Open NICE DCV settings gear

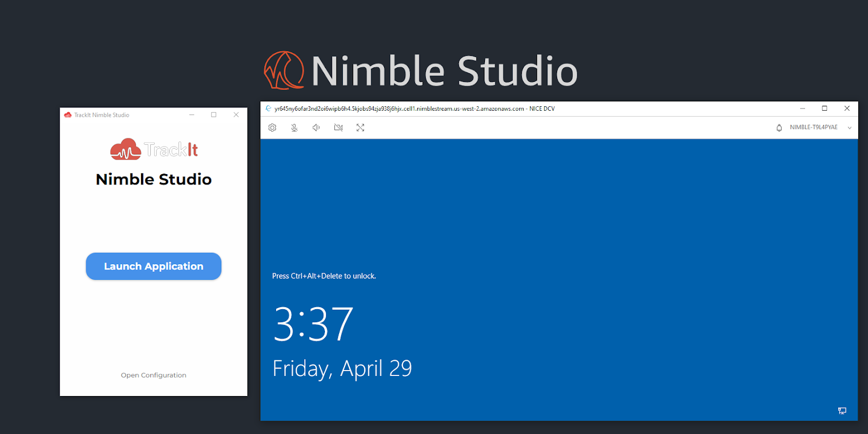tap(272, 127)
